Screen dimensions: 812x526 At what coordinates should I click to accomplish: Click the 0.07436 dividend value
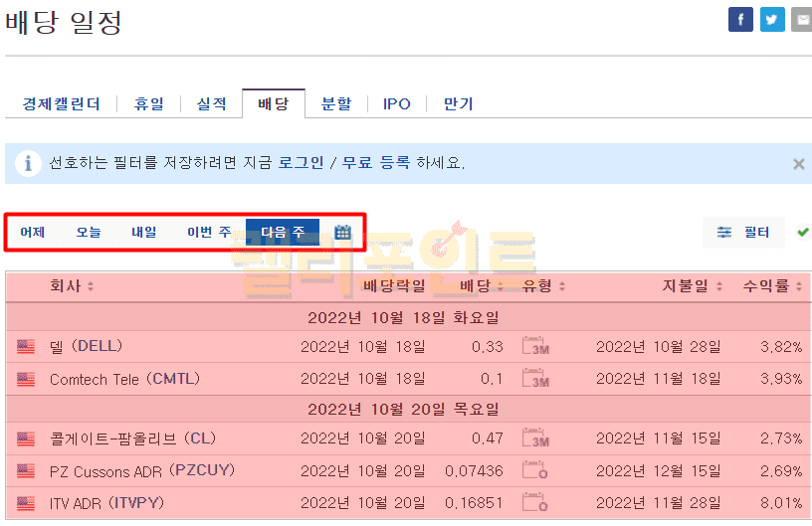(474, 471)
